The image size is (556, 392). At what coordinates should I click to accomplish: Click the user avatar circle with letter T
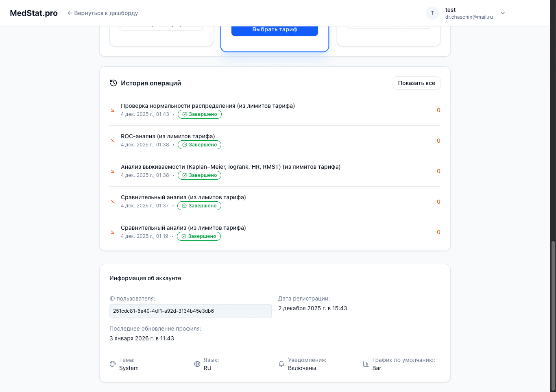(432, 13)
